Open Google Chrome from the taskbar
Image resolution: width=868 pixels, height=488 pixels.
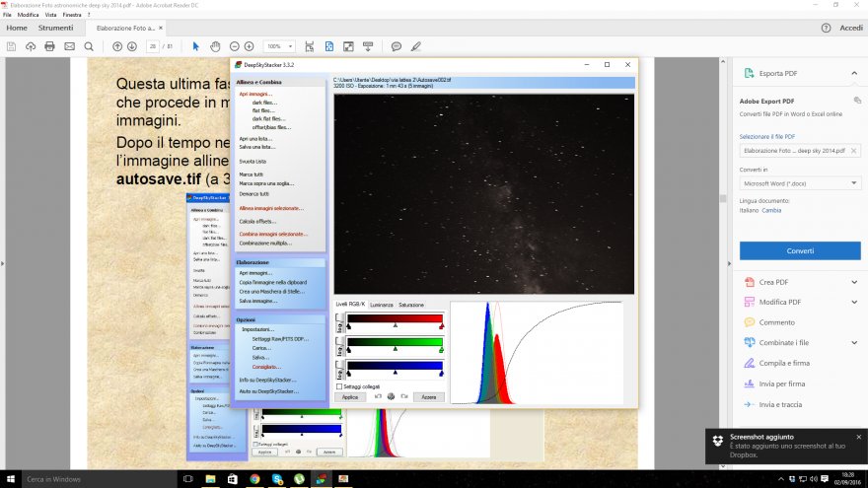254,479
